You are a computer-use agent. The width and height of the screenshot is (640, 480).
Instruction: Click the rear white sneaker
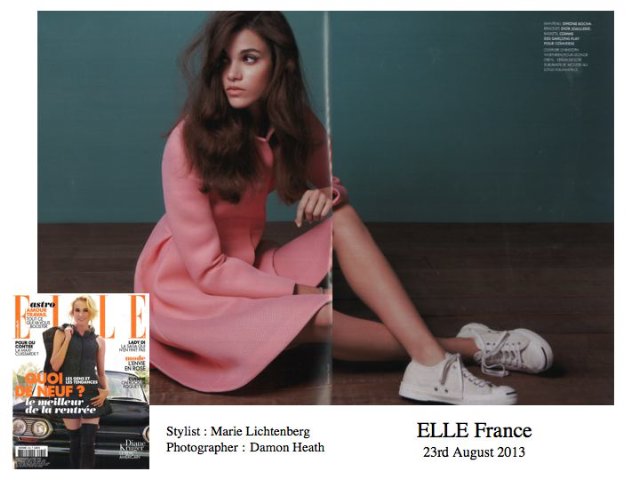tap(506, 347)
